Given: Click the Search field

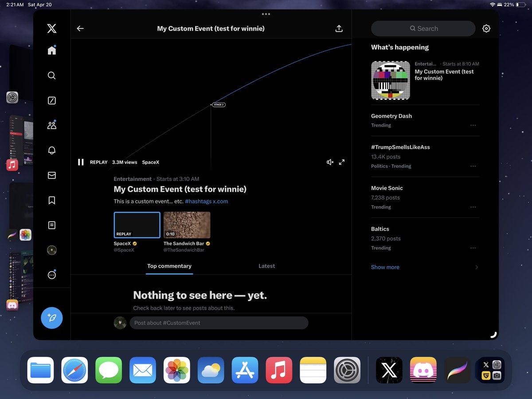Looking at the screenshot, I should coord(423,28).
